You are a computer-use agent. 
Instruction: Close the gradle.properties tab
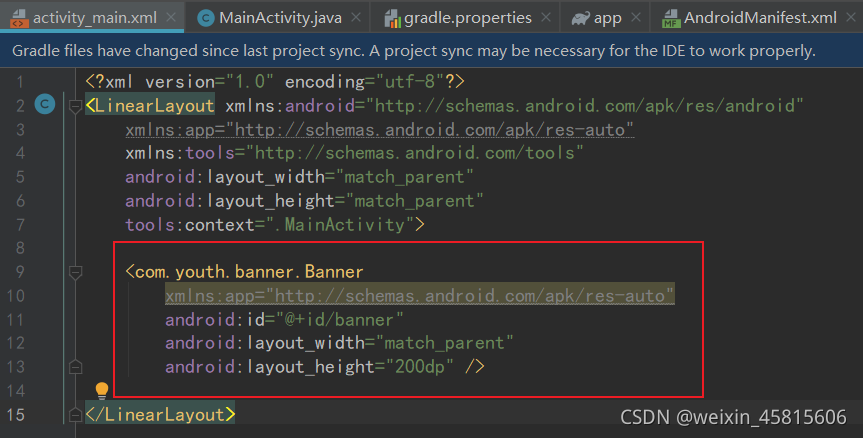546,18
